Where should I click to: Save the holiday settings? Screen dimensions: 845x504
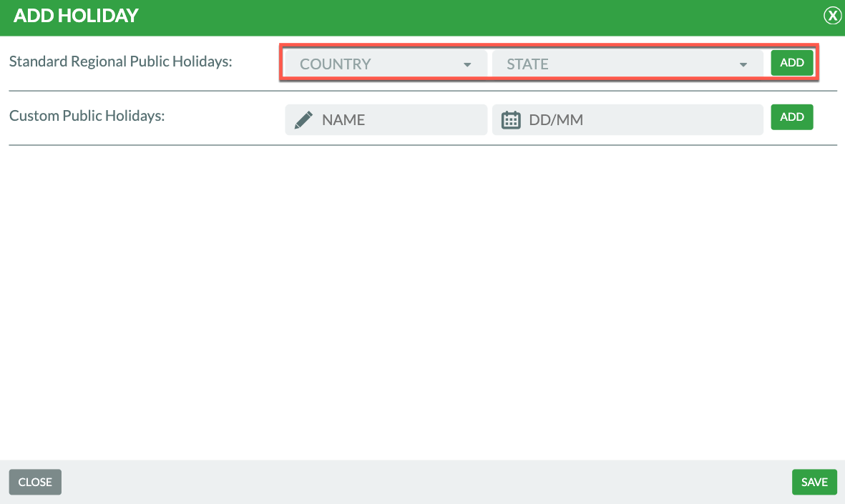point(814,482)
